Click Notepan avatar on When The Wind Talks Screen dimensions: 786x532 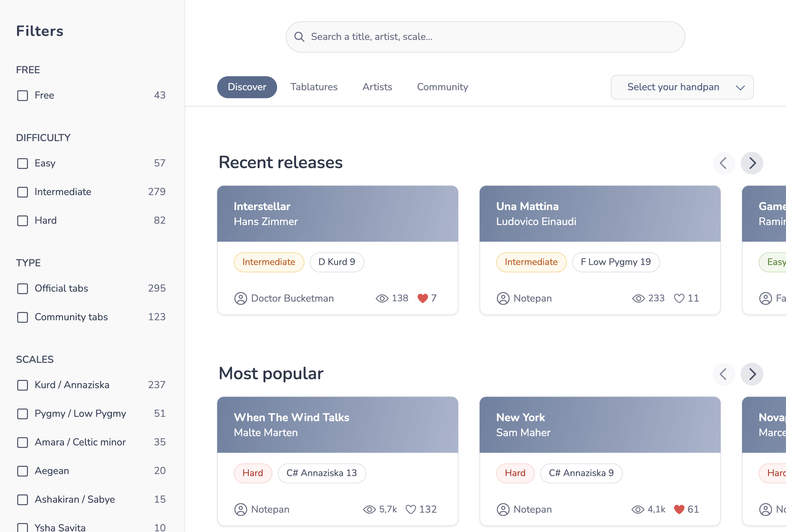(x=241, y=510)
